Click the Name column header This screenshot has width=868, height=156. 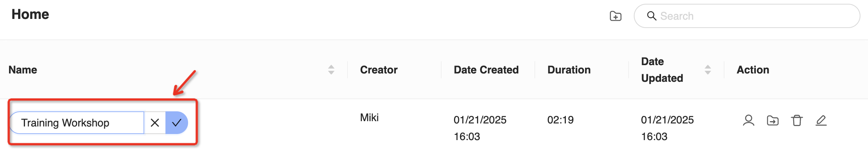pyautogui.click(x=23, y=70)
